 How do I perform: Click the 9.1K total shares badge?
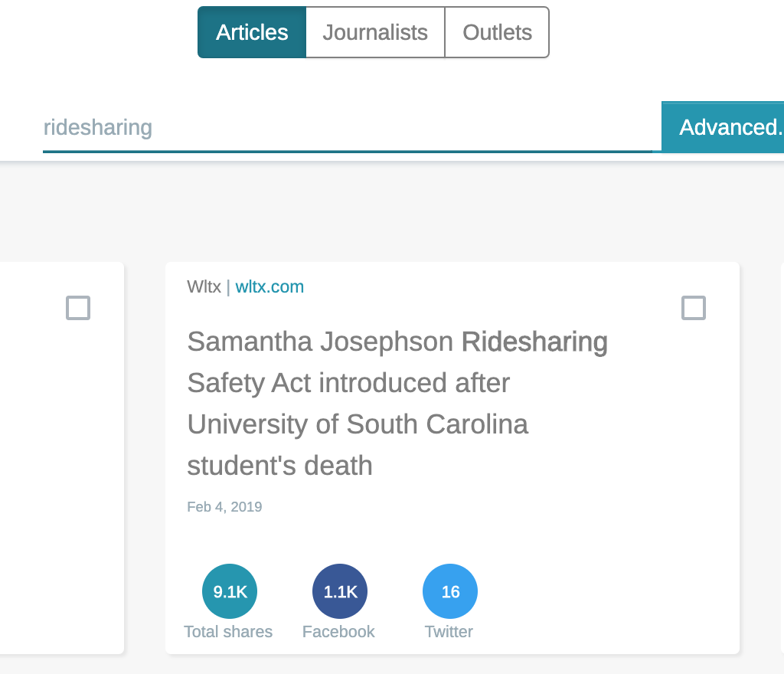coord(230,591)
